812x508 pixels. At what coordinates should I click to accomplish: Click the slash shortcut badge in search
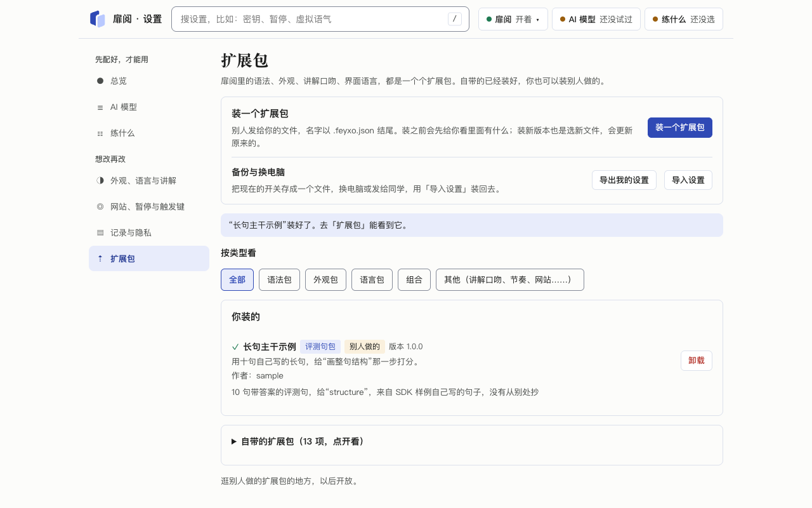pyautogui.click(x=454, y=19)
